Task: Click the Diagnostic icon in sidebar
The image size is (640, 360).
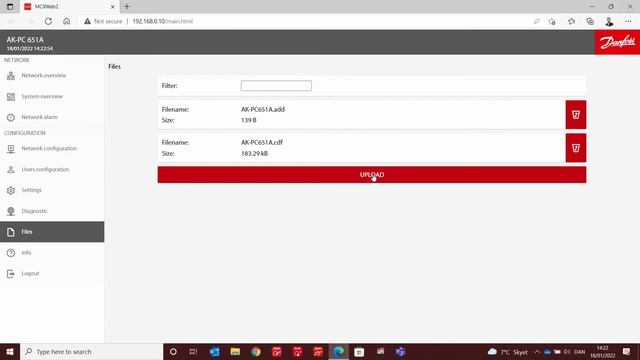Action: 11,211
